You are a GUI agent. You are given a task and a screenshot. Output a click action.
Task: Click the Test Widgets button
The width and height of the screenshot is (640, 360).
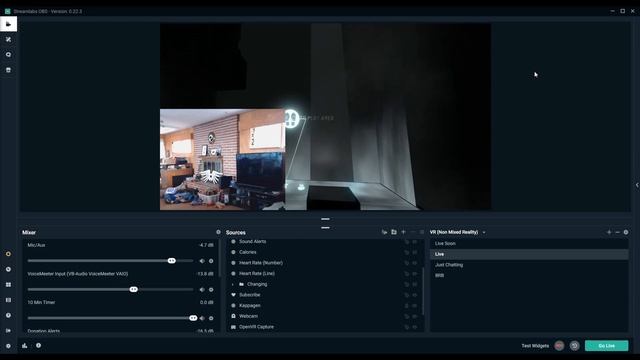[x=535, y=346]
